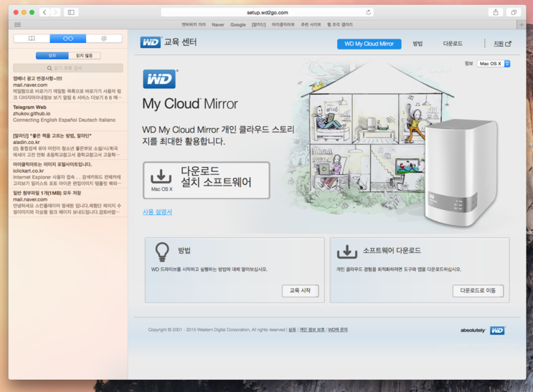The height and width of the screenshot is (392, 533).
Task: Click the lightbulb 방법 icon
Action: [x=162, y=252]
